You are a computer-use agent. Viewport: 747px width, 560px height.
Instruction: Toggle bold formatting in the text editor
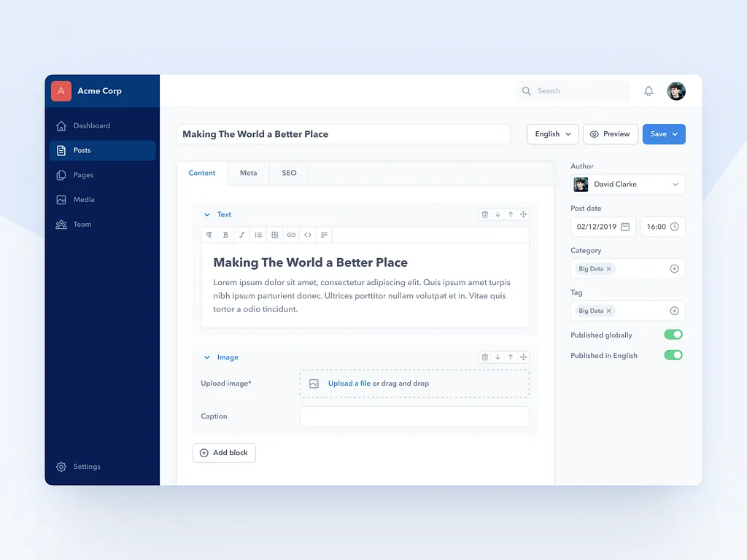225,235
